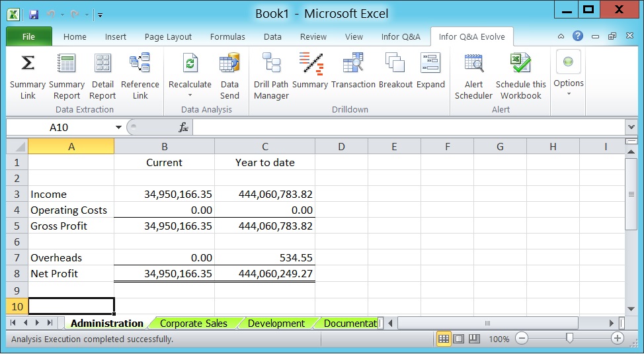Screen dimensions: 644x354
Task: Click horizontal scrollbar right arrow
Action: pyautogui.click(x=612, y=324)
